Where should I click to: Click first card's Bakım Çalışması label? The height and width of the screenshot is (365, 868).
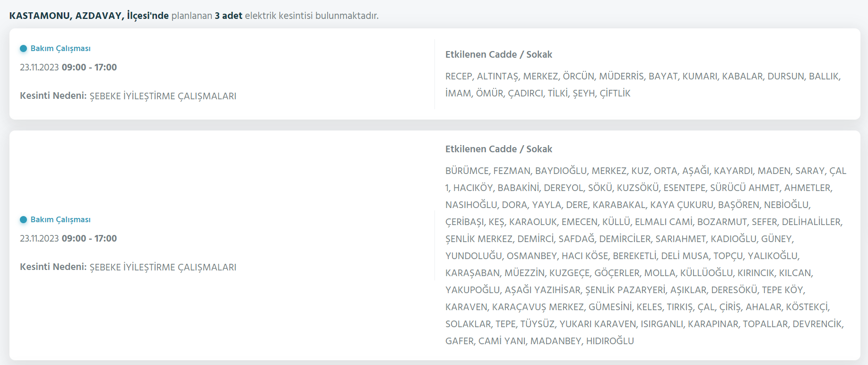61,49
